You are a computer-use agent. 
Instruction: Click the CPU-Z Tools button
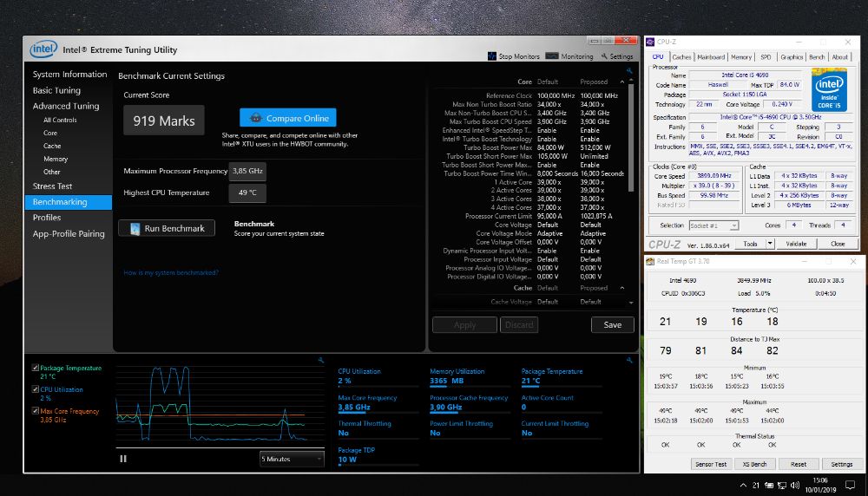pos(750,244)
